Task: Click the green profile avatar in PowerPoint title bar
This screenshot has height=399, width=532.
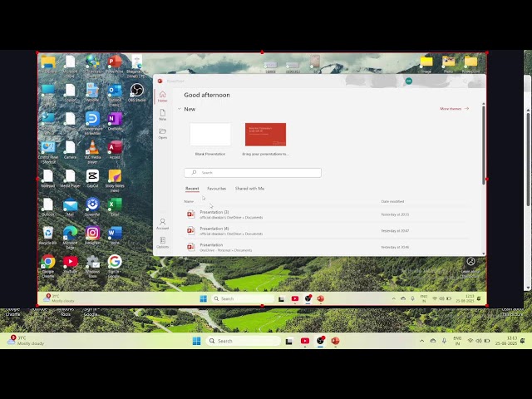Action: 409,81
